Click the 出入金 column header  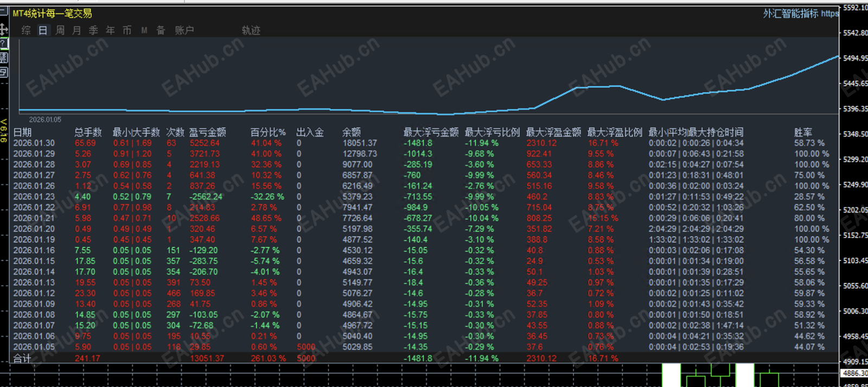point(310,132)
